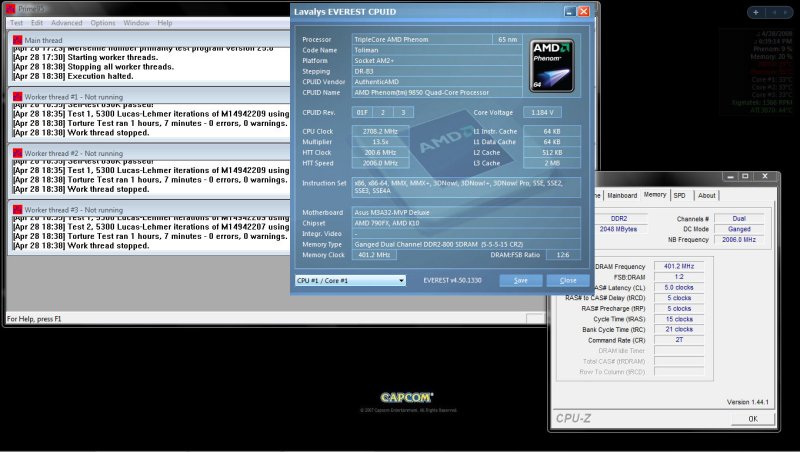Screen dimensions: 800x452
Task: Click the 65 nm process field
Action: pos(508,39)
